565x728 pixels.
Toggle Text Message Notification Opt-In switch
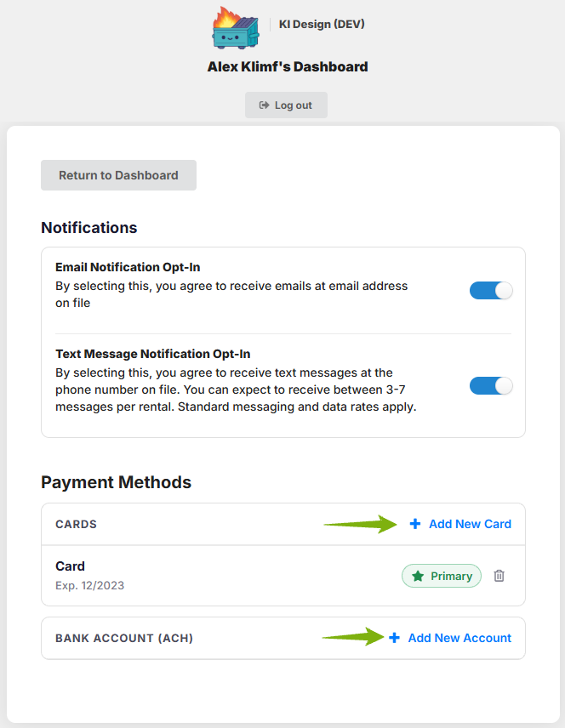491,386
